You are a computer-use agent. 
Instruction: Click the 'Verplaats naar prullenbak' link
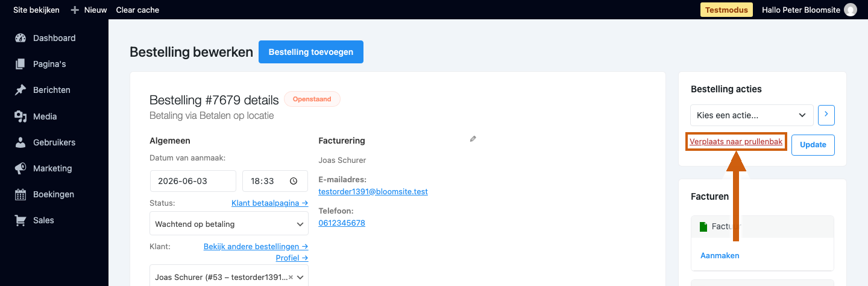[736, 142]
